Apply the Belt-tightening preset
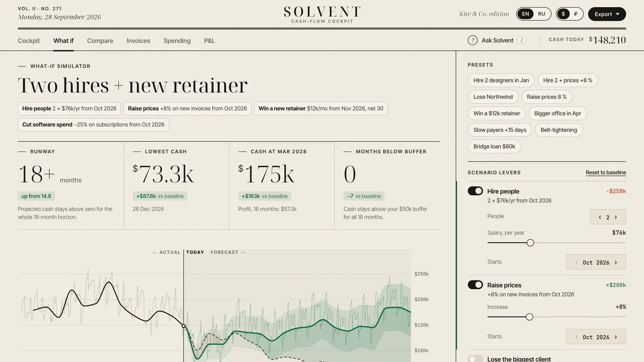This screenshot has height=362, width=644. pos(559,130)
